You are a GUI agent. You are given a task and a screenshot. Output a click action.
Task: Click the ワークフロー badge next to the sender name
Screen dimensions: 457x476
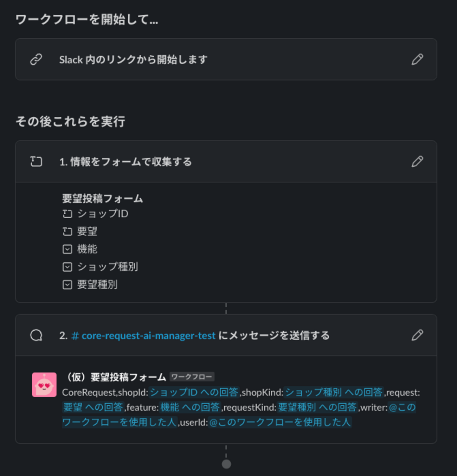(x=192, y=377)
